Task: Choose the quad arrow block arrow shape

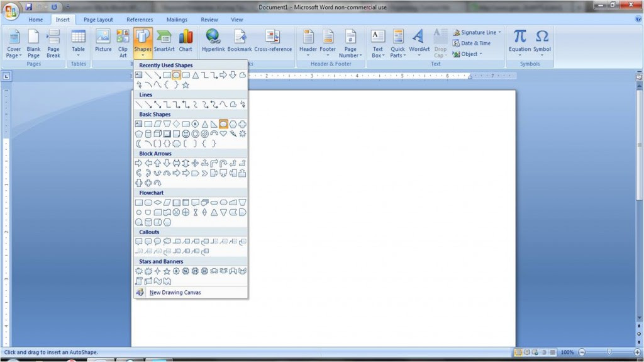Action: coord(195,163)
